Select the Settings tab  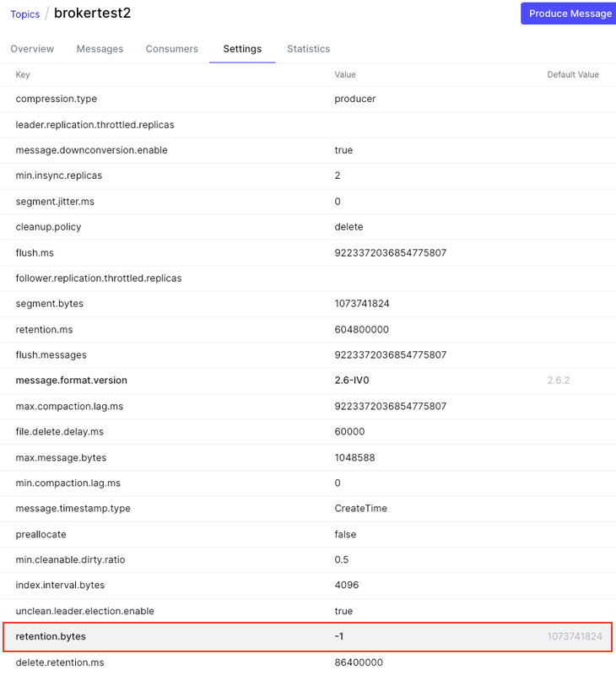(242, 49)
